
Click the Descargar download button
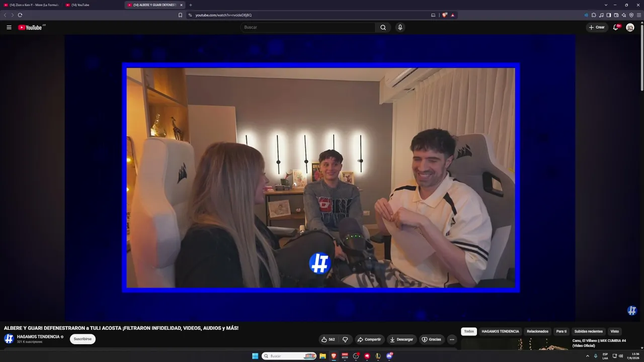[401, 339]
